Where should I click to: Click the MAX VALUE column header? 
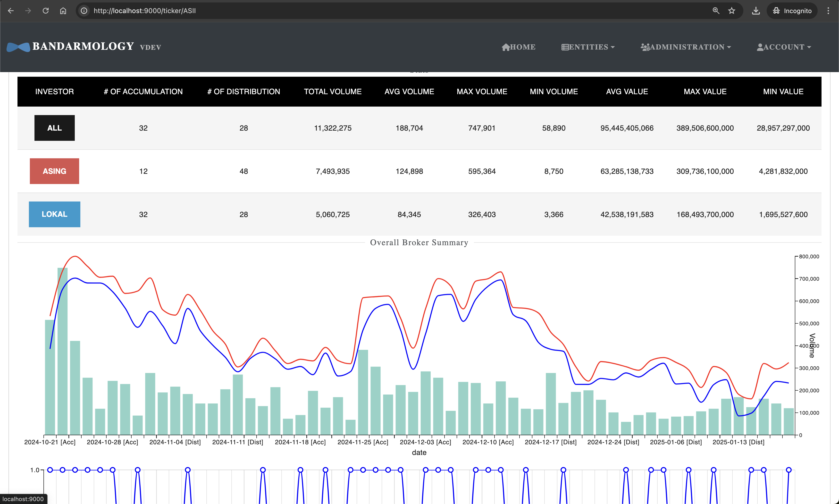[x=705, y=91]
